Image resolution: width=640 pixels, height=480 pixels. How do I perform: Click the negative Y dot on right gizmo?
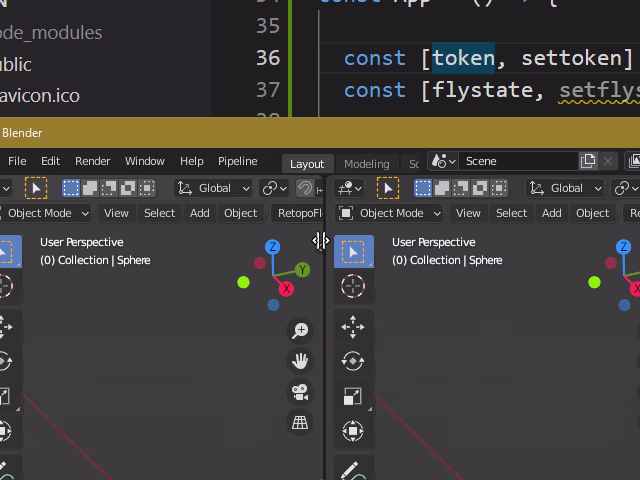[594, 282]
